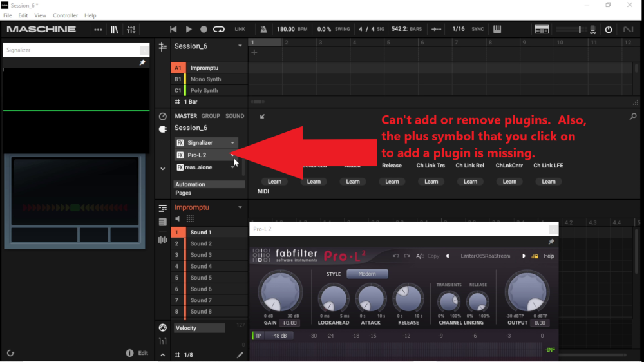The image size is (644, 362).
Task: Open the File menu
Action: pyautogui.click(x=7, y=15)
